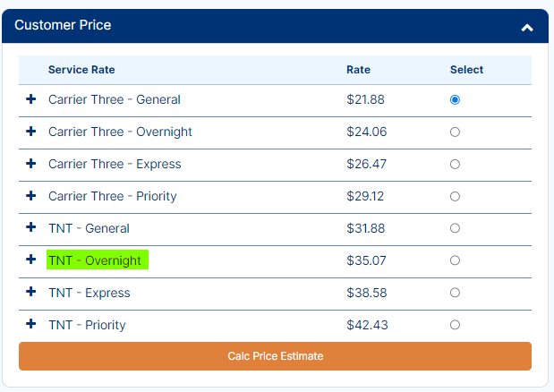
Task: Click the Rate column header
Action: pos(358,70)
